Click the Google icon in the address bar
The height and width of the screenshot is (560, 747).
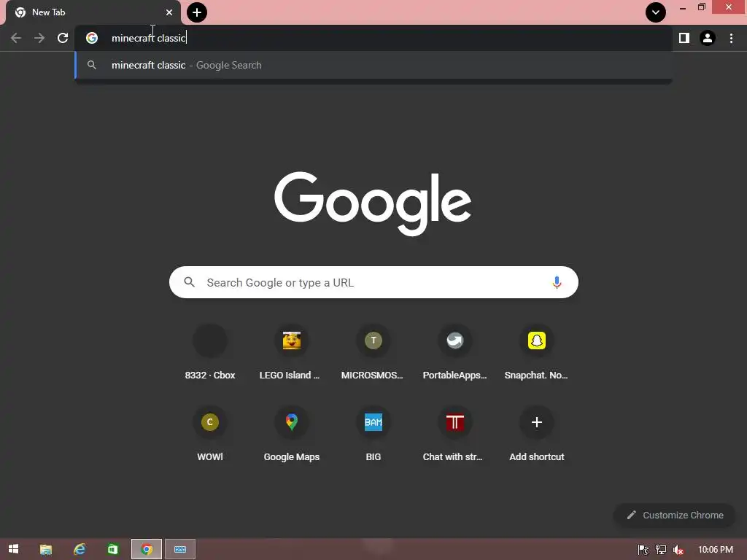click(x=92, y=38)
